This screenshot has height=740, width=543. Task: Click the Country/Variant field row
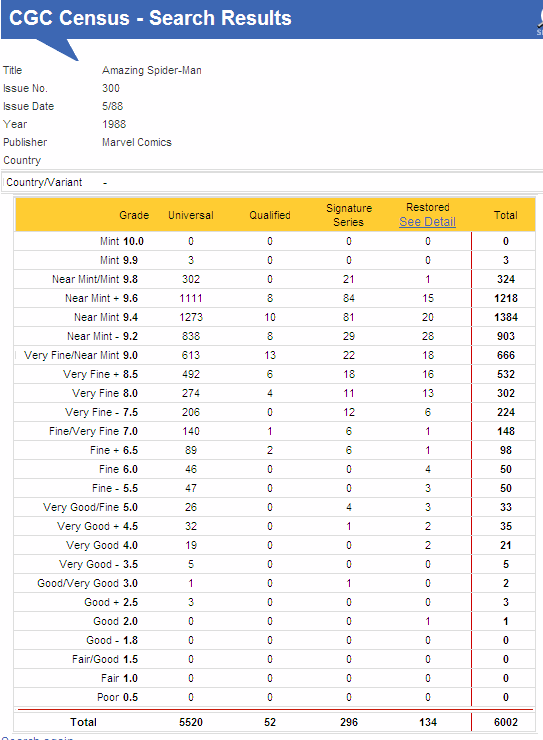[x=272, y=182]
